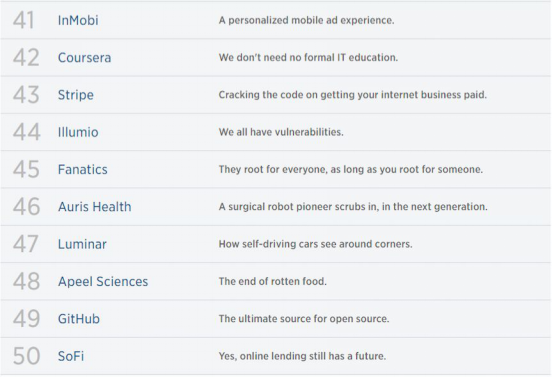552x377 pixels.
Task: Click rank number 41 in the list
Action: click(24, 20)
